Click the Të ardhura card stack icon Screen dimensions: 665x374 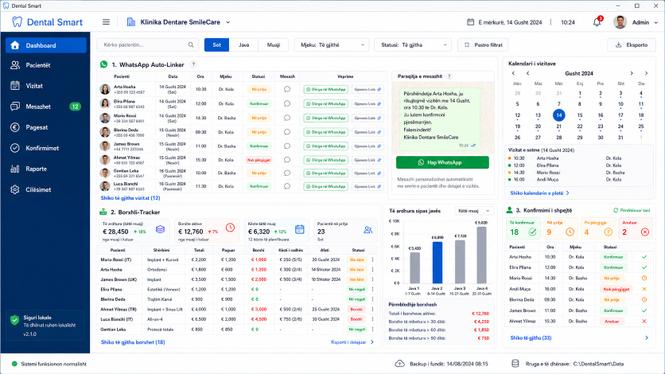[160, 229]
